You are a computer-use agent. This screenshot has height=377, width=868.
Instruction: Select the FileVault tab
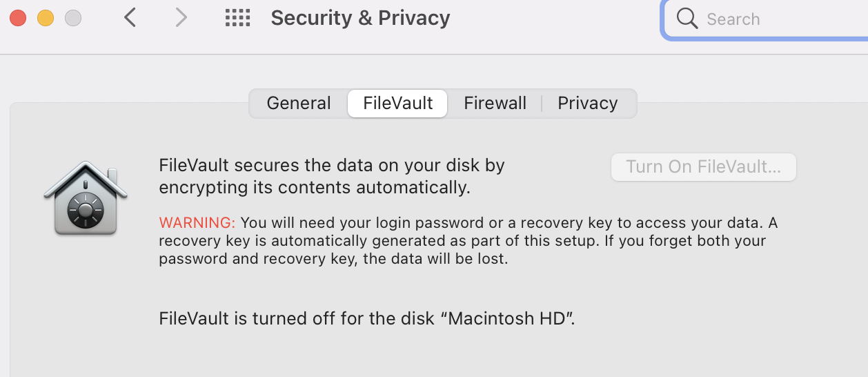[x=398, y=104]
